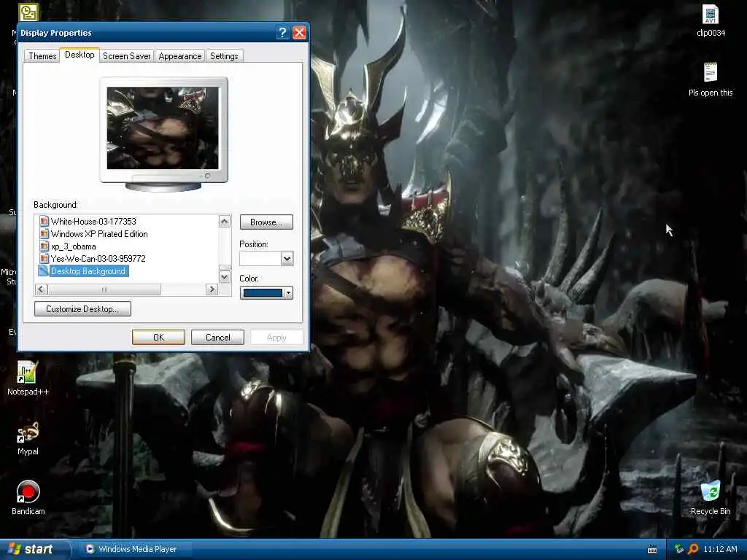Click the 11:12 AM taskbar clock
The height and width of the screenshot is (560, 747).
pyautogui.click(x=720, y=549)
